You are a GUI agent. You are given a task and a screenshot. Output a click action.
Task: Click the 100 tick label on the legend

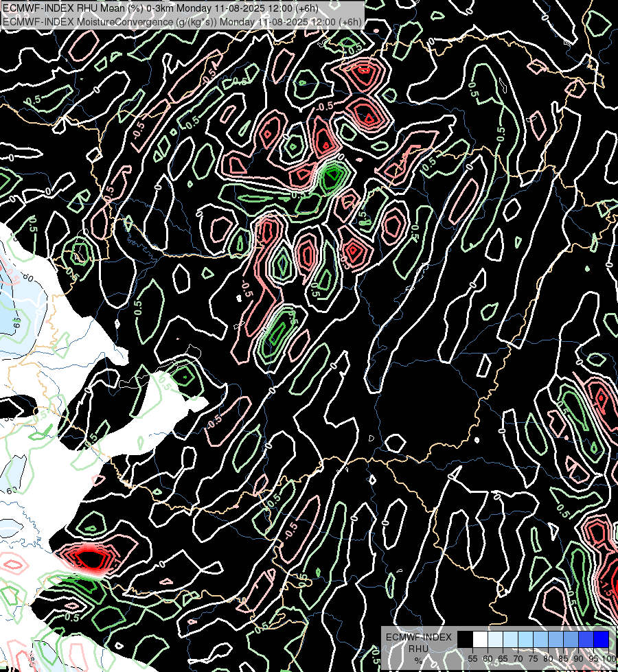(609, 659)
